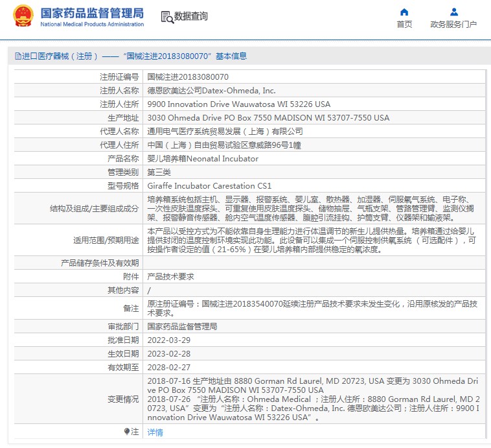Open the 政务服务门户 navigation link
Image resolution: width=491 pixels, height=448 pixels.
(453, 24)
